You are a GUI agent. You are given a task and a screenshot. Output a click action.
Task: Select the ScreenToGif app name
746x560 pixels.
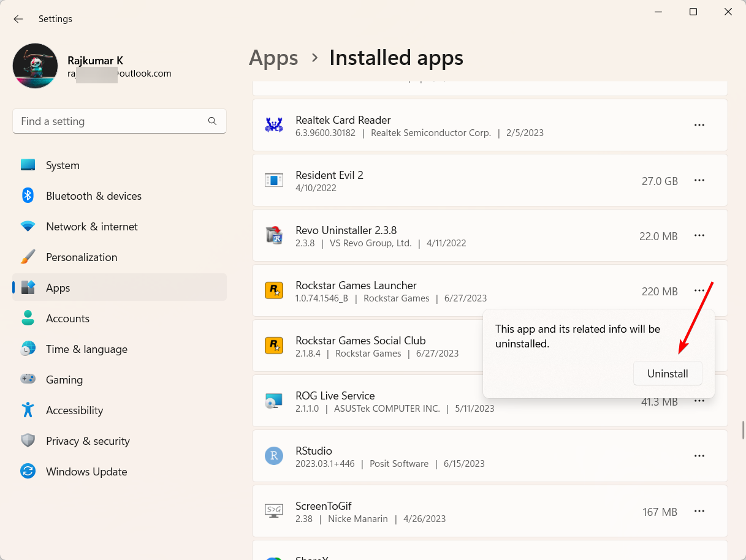[324, 506]
